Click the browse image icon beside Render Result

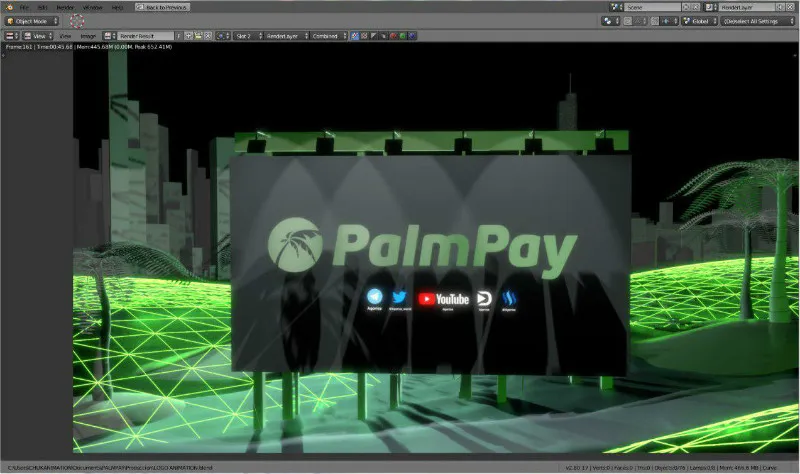[x=110, y=36]
